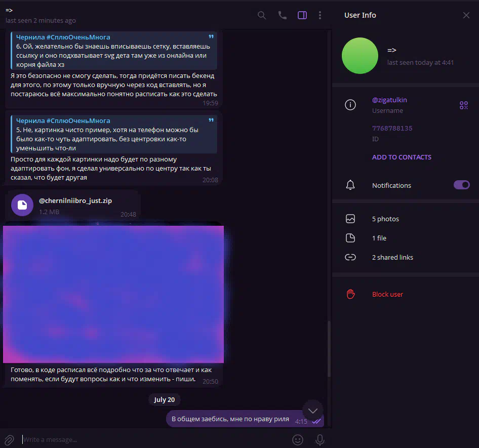
Task: Click the shared links chain icon
Action: tap(350, 257)
